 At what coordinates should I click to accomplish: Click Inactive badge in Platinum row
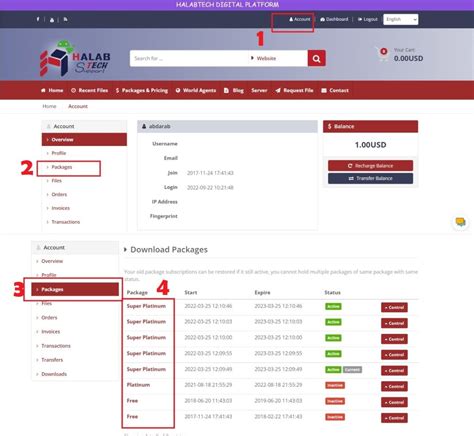[x=335, y=385]
